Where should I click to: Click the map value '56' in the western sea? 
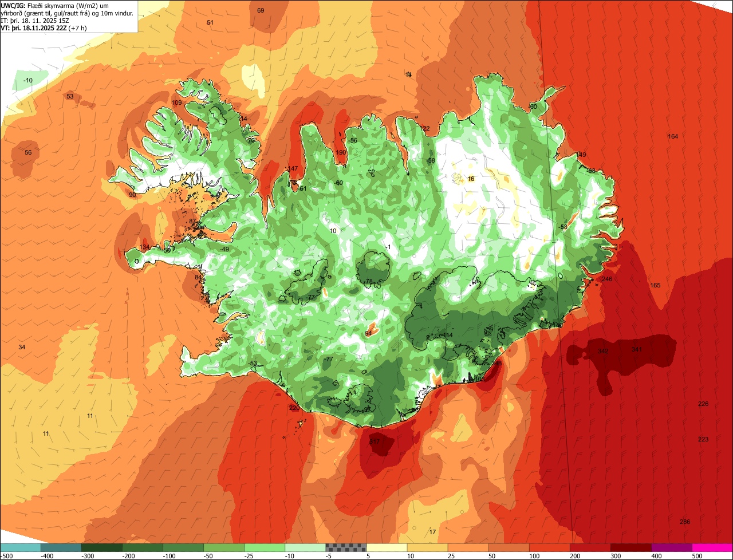click(28, 152)
